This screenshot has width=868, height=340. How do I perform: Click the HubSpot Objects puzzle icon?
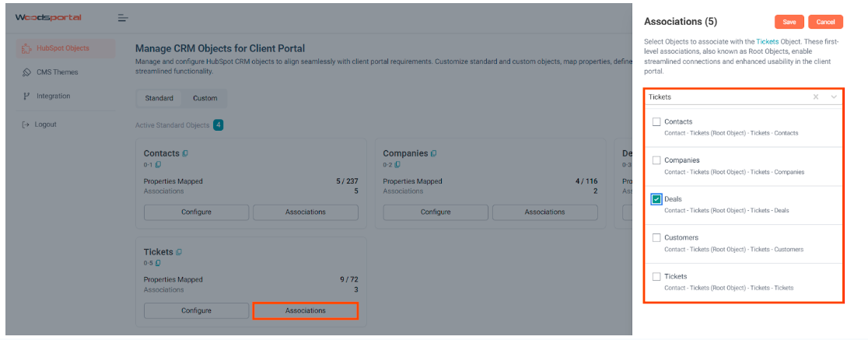26,48
